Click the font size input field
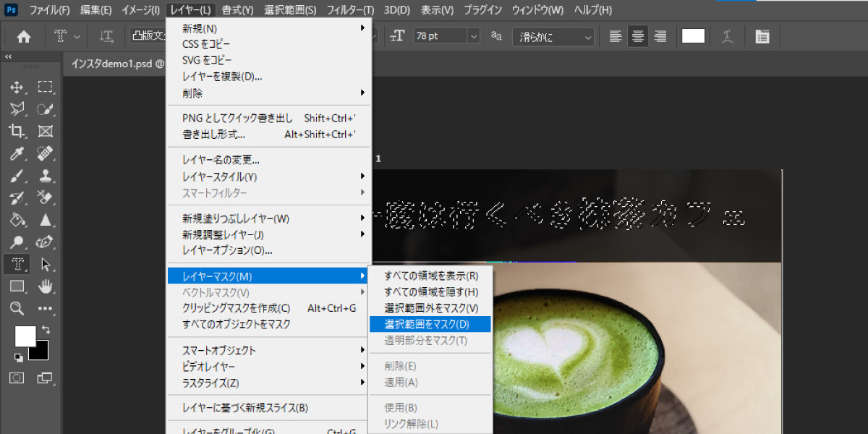The width and height of the screenshot is (868, 434). (440, 36)
